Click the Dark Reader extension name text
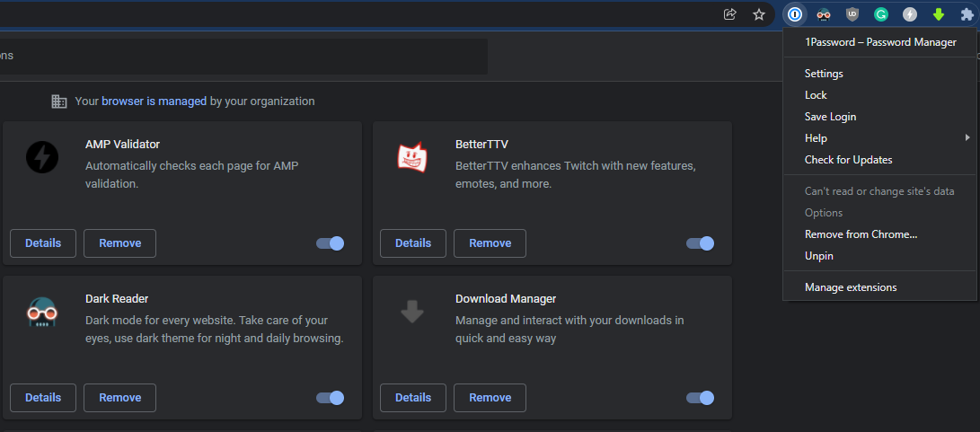 117,299
